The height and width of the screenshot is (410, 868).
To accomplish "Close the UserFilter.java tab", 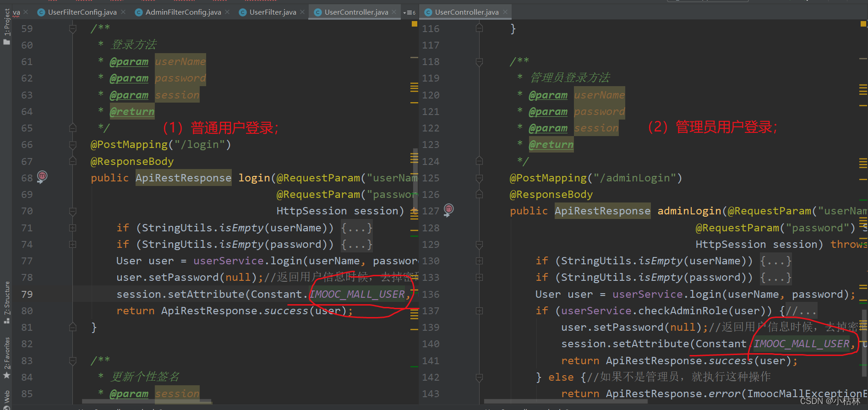I will point(302,12).
